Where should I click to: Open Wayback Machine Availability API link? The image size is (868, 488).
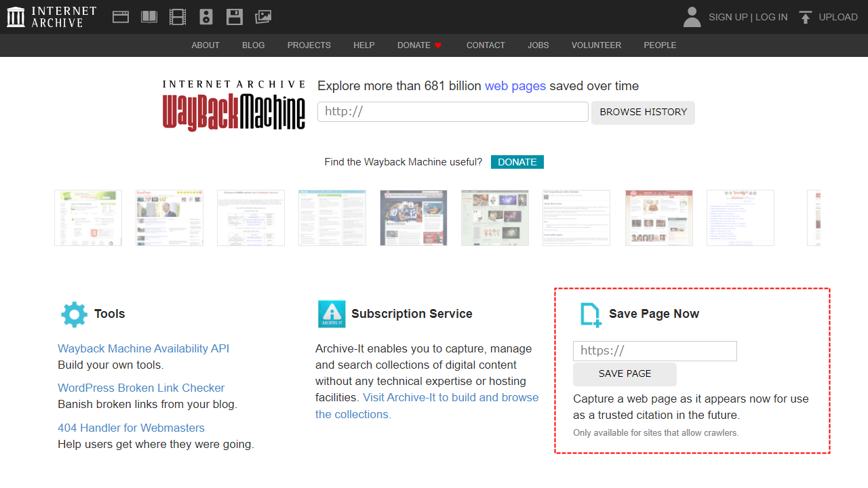coord(144,348)
